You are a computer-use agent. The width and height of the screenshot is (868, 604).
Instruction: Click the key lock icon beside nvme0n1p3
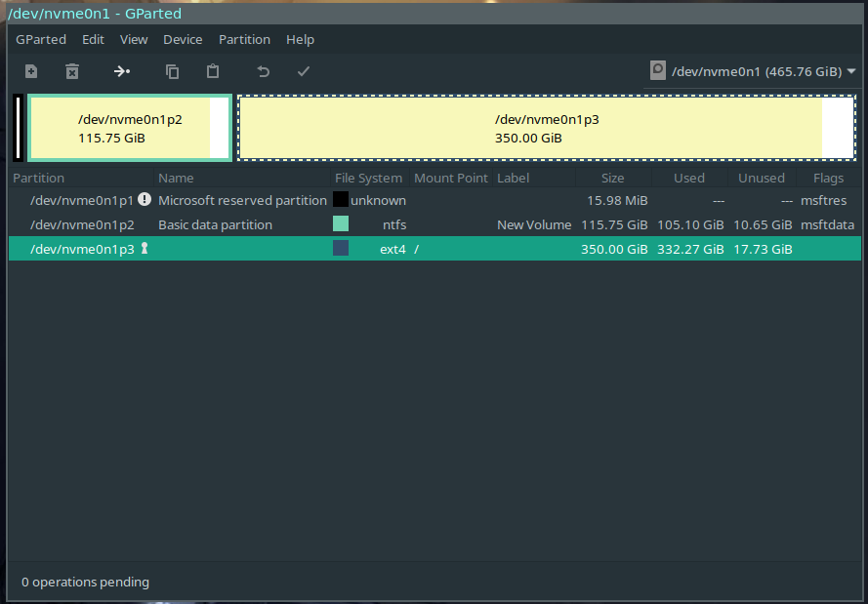[145, 249]
